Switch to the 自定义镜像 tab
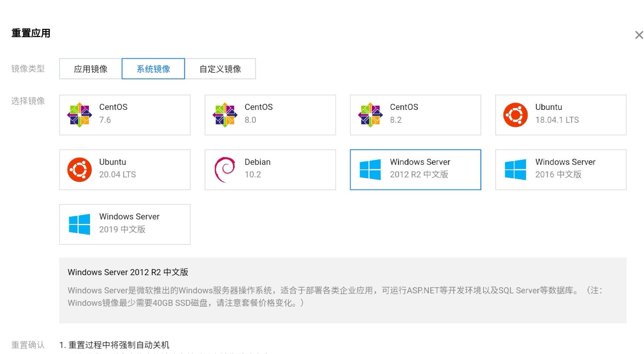The height and width of the screenshot is (354, 644). click(221, 69)
